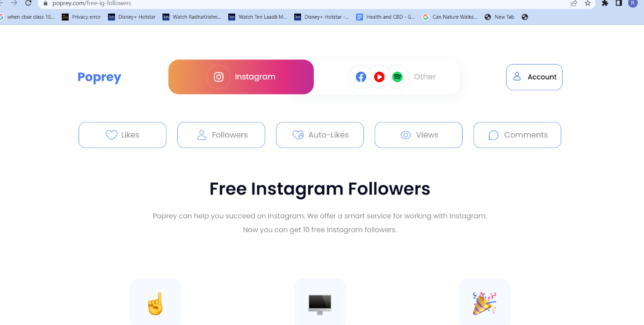Share this page via address bar icon
The image size is (644, 325).
click(574, 3)
